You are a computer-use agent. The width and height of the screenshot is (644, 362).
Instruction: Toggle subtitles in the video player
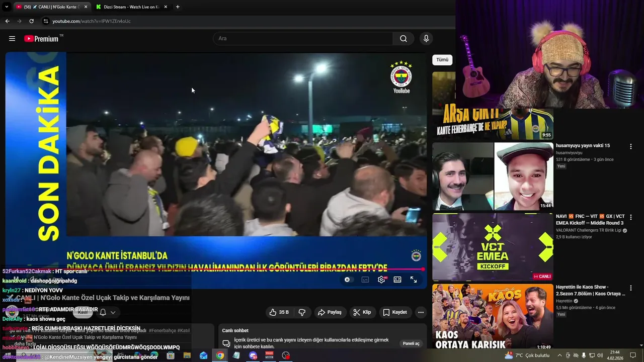click(365, 280)
